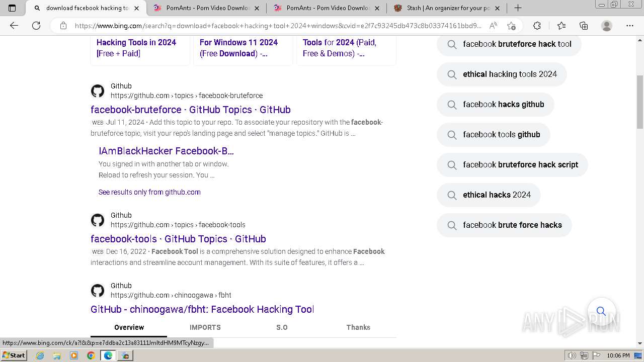This screenshot has width=644, height=362.
Task: Open chinoogawa/fbht Facebook Hacking Tool link
Action: [202, 309]
